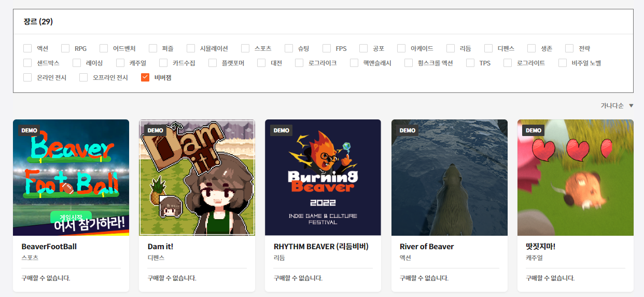This screenshot has width=644, height=297.
Task: Open the Dam it! game thumbnail
Action: click(197, 178)
